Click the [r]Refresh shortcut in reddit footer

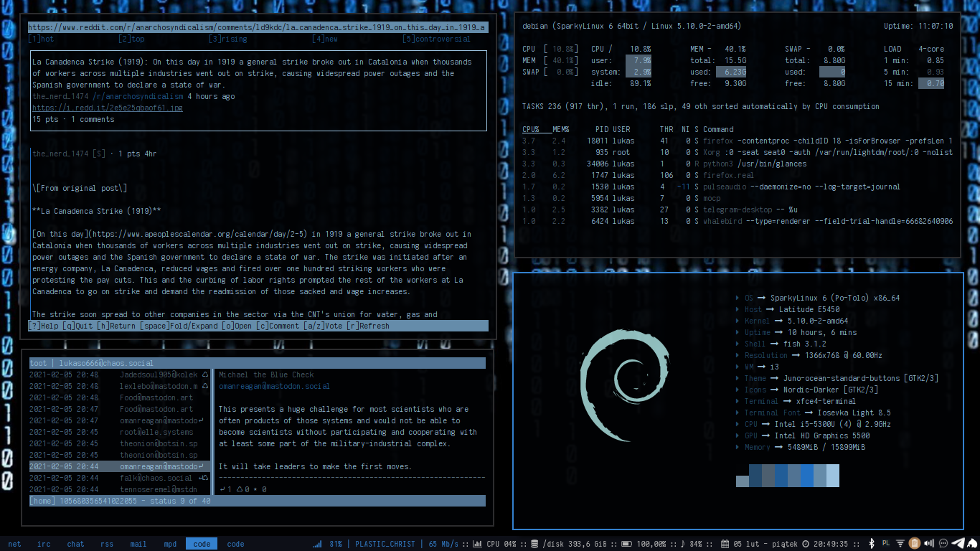(368, 326)
